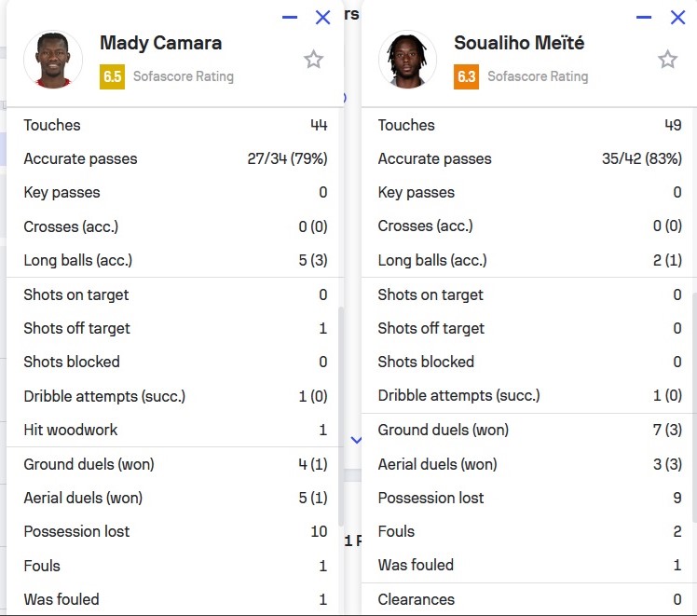The height and width of the screenshot is (616, 697).
Task: Close the Soualiho Meïté stats card
Action: click(677, 17)
